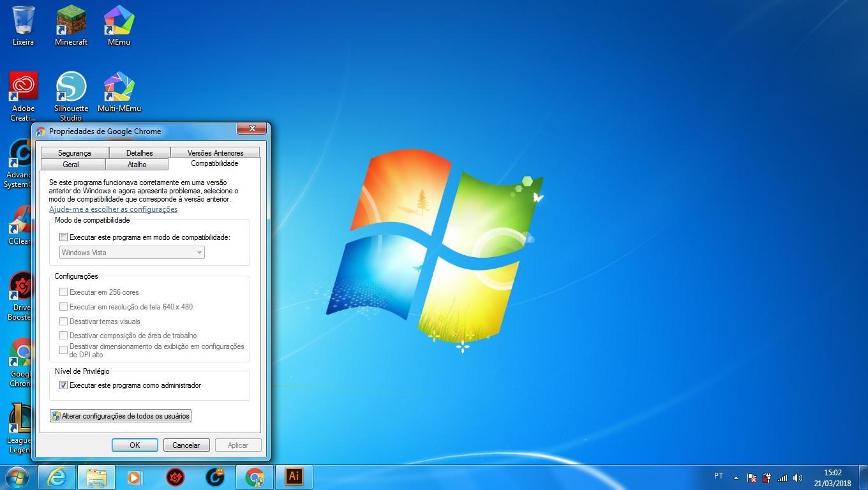Open the Lixeira recycle bin icon

[23, 26]
